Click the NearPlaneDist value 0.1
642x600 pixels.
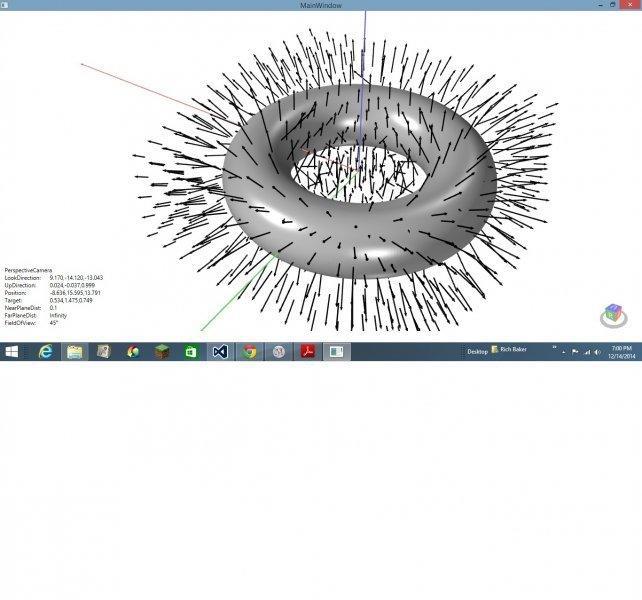click(53, 308)
